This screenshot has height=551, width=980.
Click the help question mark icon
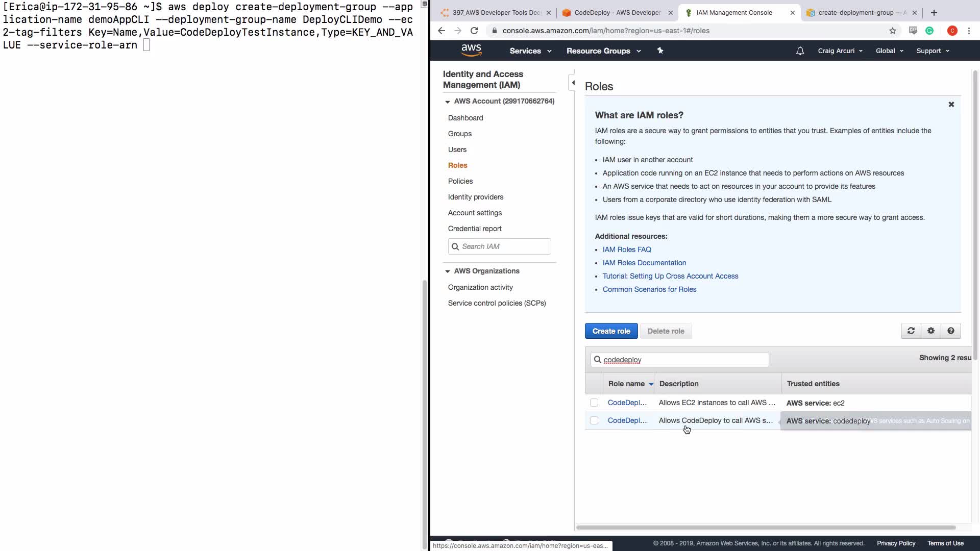[x=950, y=331]
